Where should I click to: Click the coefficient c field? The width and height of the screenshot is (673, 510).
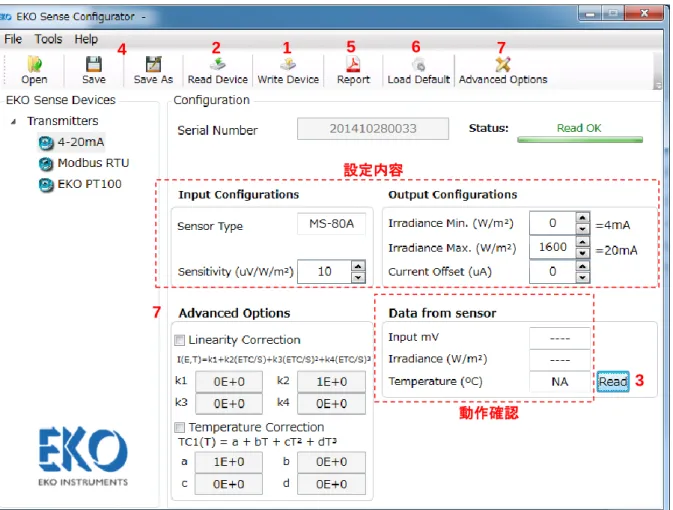click(x=229, y=484)
